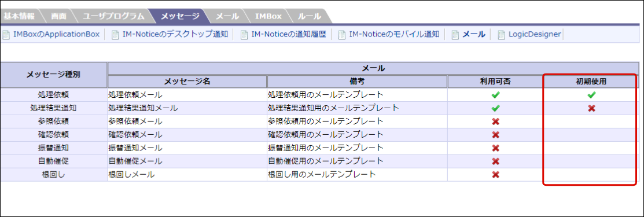Image resolution: width=644 pixels, height=217 pixels.
Task: Click the 利用可否 column header
Action: click(x=495, y=82)
